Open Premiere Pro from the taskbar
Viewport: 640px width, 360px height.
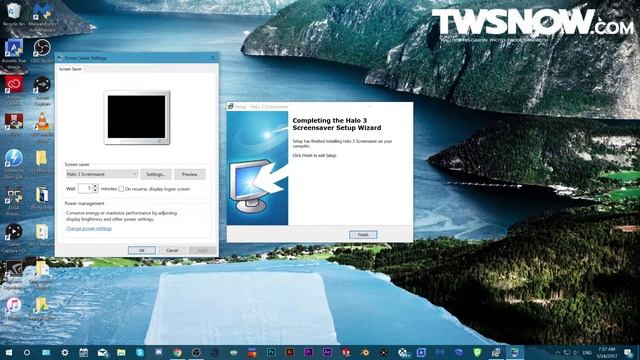309,352
